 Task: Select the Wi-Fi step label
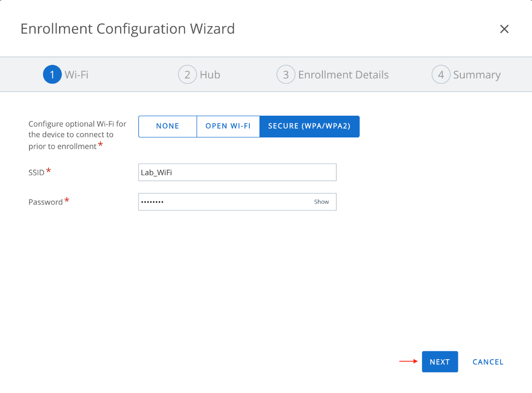click(76, 75)
